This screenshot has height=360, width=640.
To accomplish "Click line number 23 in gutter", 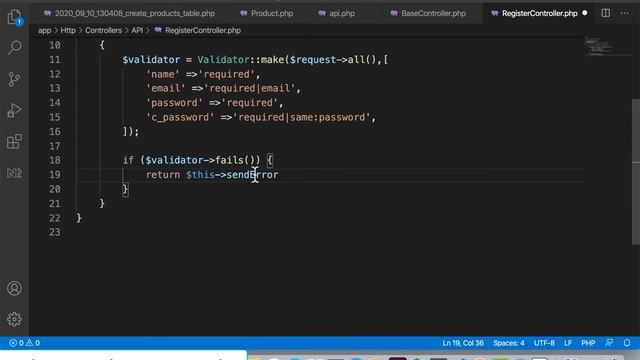I will click(x=55, y=232).
